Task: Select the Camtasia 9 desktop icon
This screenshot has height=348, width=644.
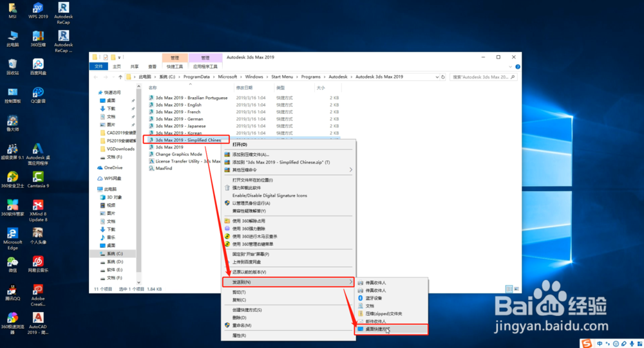Action: (38, 179)
